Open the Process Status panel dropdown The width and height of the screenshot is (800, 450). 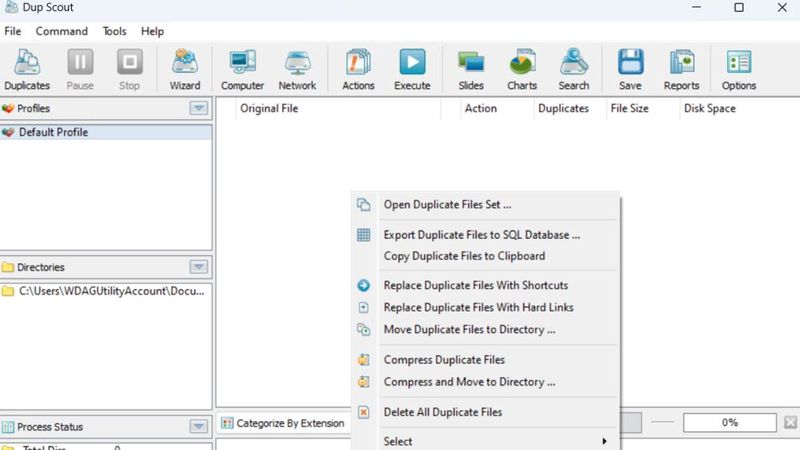[199, 427]
